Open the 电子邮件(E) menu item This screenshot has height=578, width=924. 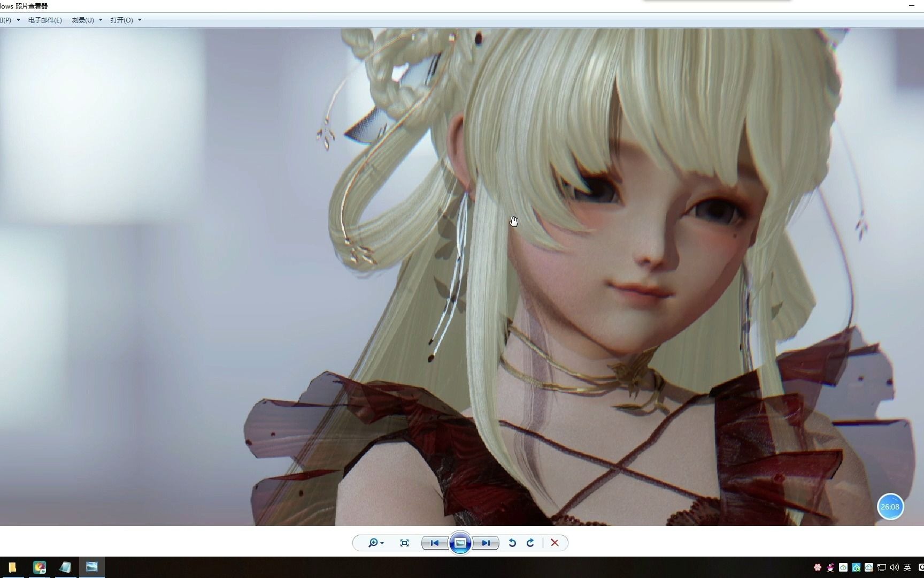(x=45, y=20)
